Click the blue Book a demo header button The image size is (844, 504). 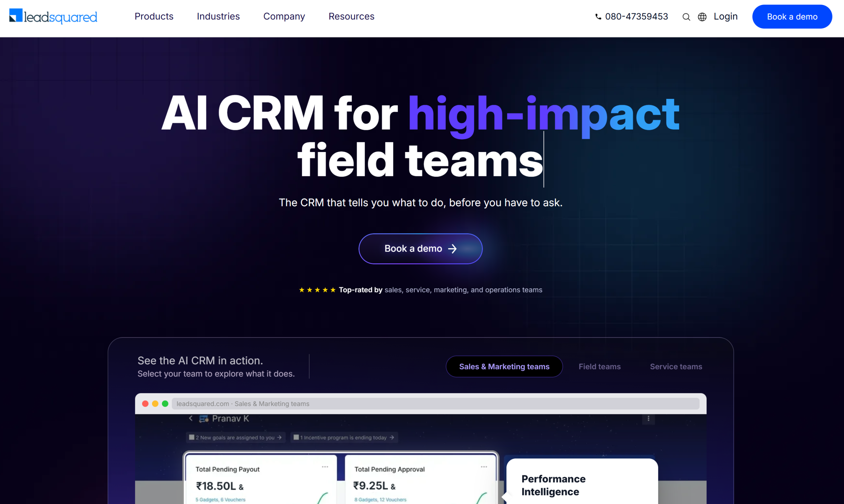(792, 16)
